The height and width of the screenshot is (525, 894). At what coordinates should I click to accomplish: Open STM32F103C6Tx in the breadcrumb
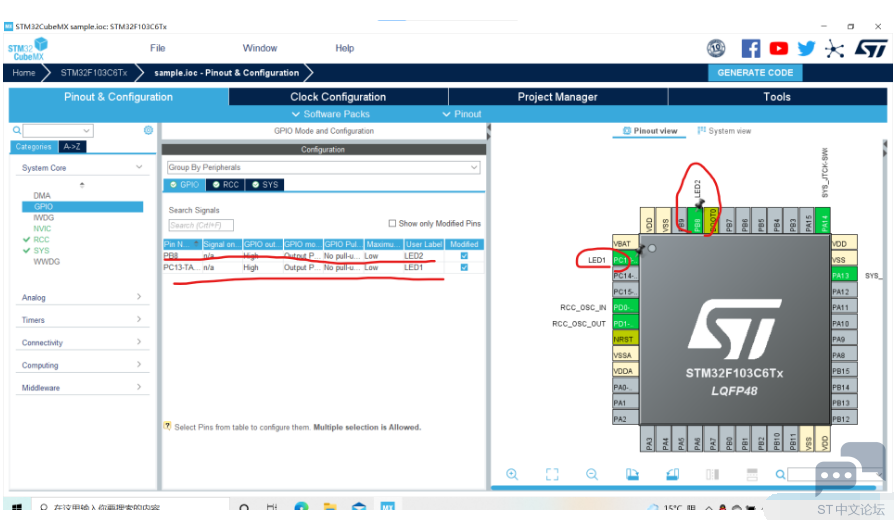click(94, 72)
